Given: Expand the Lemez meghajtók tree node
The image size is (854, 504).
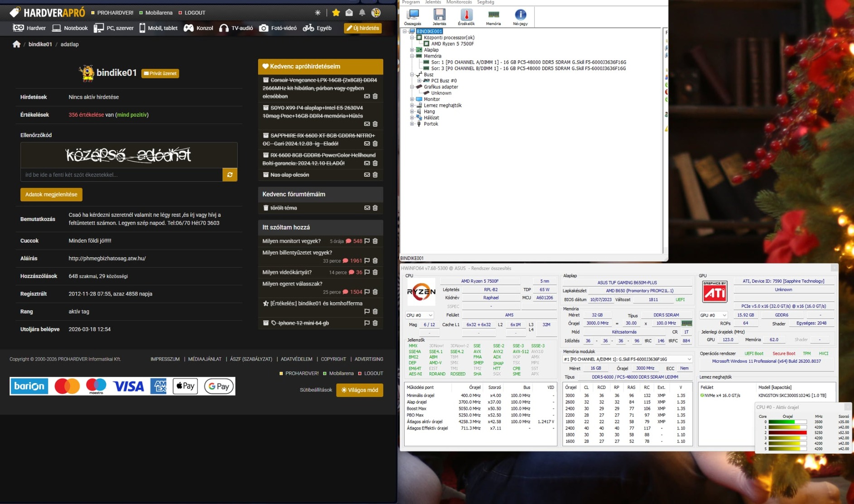Looking at the screenshot, I should (x=412, y=106).
